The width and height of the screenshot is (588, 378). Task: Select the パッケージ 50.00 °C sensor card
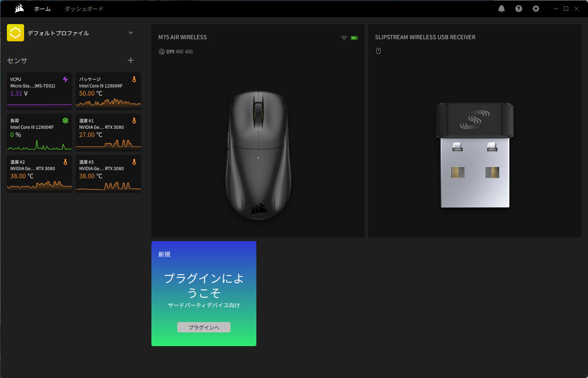click(108, 91)
